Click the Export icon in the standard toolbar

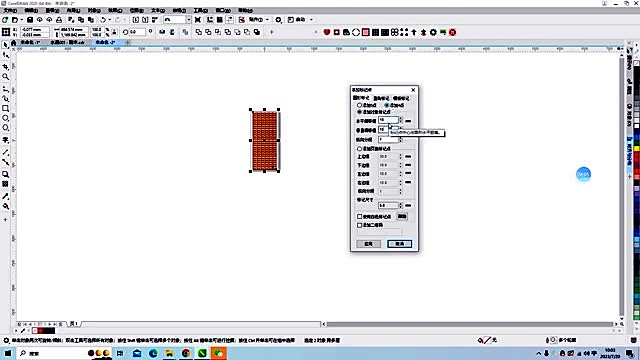145,20
